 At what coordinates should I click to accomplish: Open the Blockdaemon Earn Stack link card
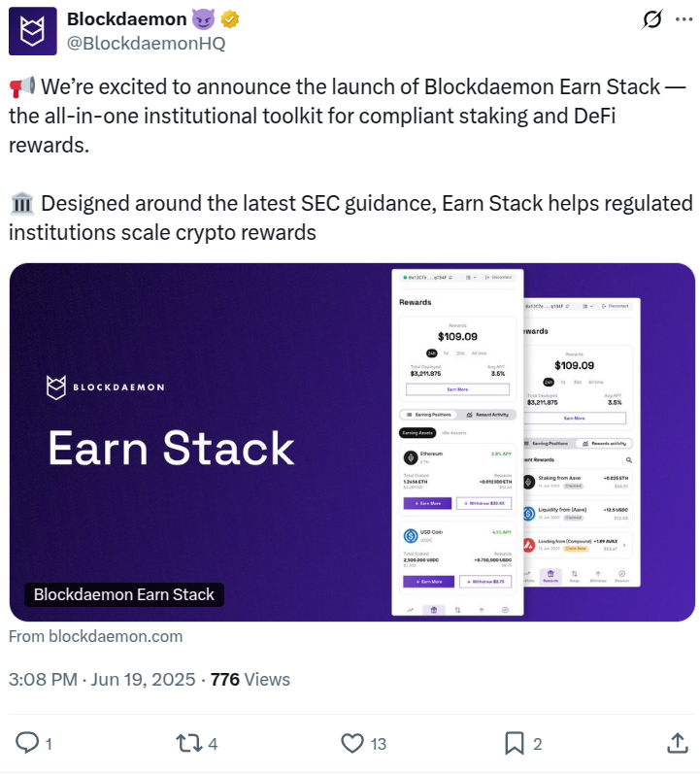click(352, 442)
